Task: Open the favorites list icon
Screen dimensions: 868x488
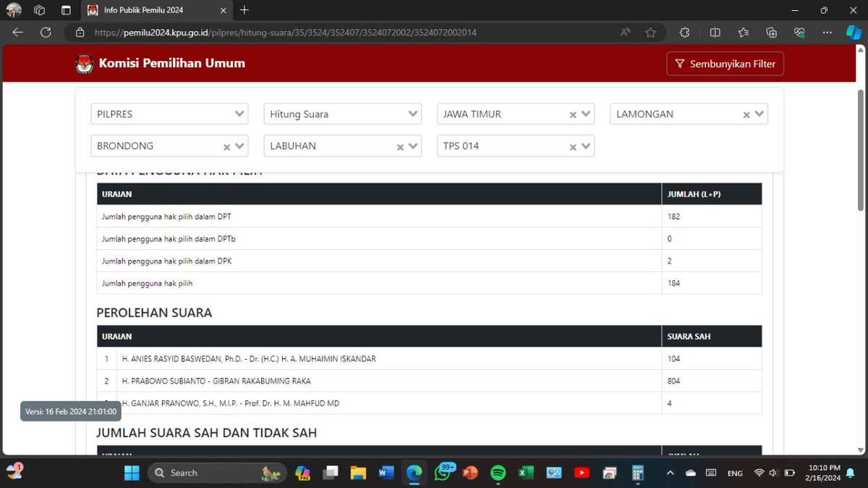Action: pyautogui.click(x=744, y=32)
